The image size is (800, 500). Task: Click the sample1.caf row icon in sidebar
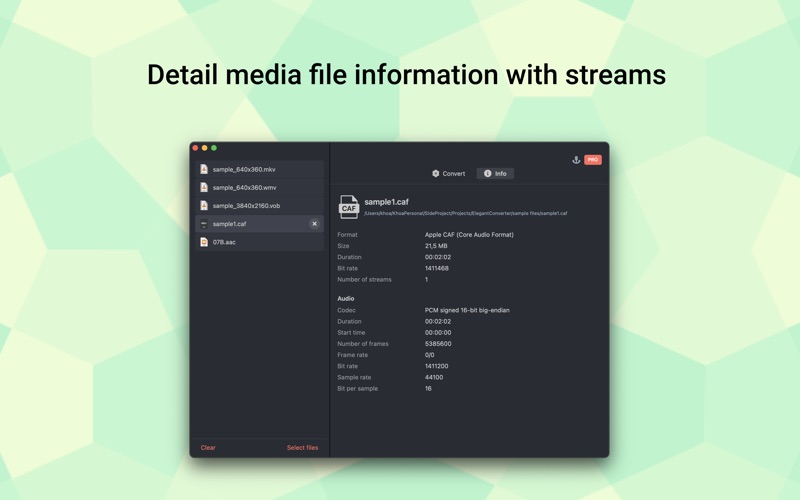(204, 224)
